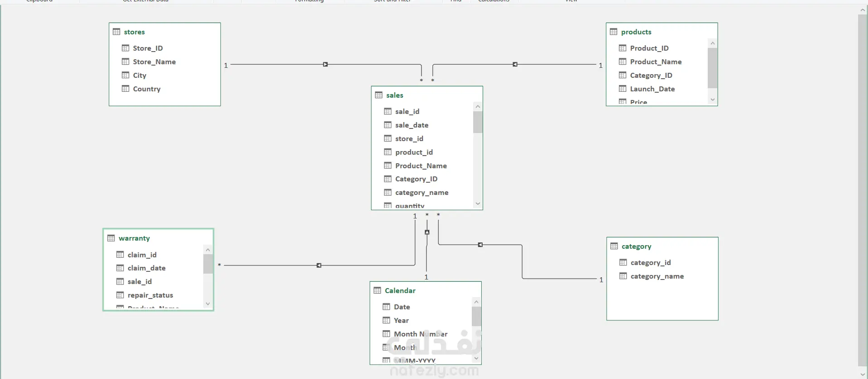The width and height of the screenshot is (868, 379).
Task: Select the claim_date column icon
Action: [x=120, y=268]
